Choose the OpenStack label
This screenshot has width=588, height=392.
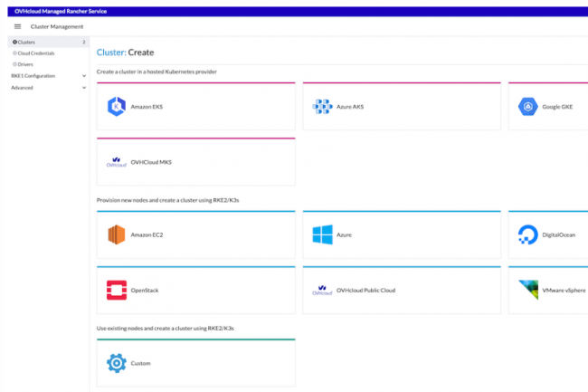[x=145, y=291]
